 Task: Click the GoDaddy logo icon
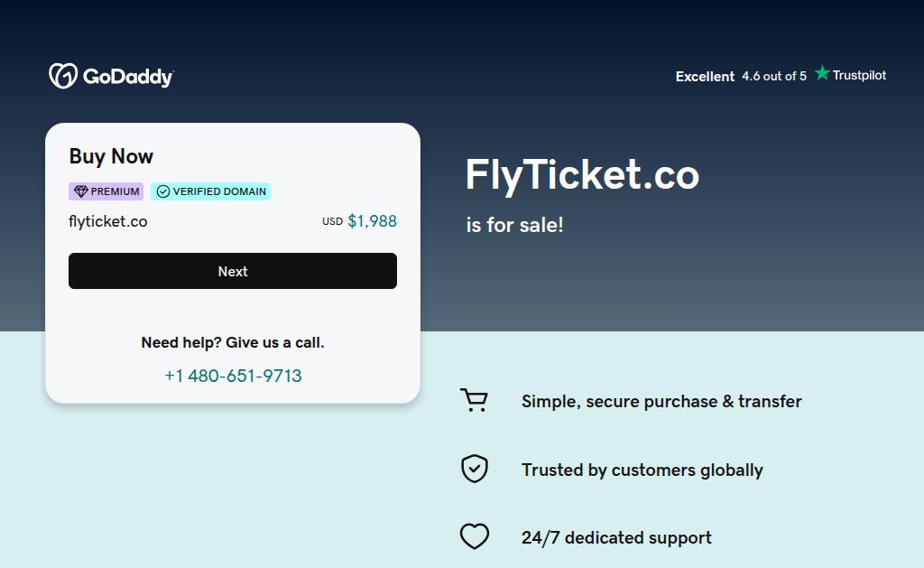[x=62, y=76]
